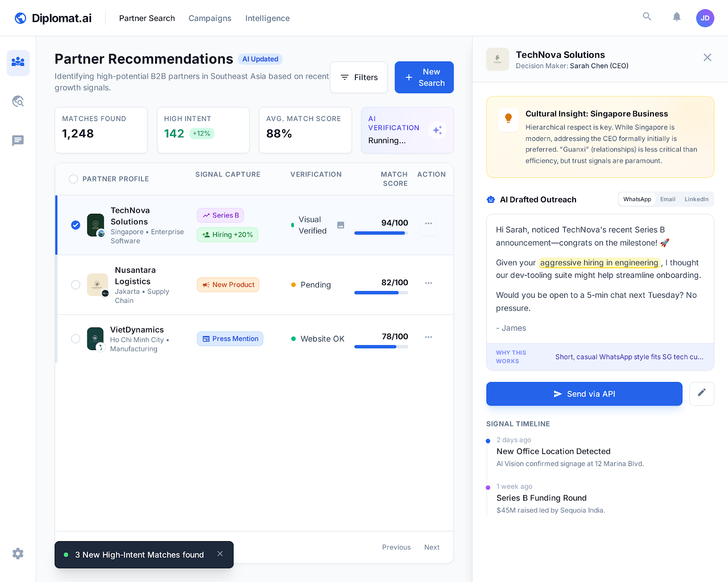Image resolution: width=728 pixels, height=582 pixels.
Task: Click TechNova's 94/100 match score bar
Action: (x=380, y=233)
